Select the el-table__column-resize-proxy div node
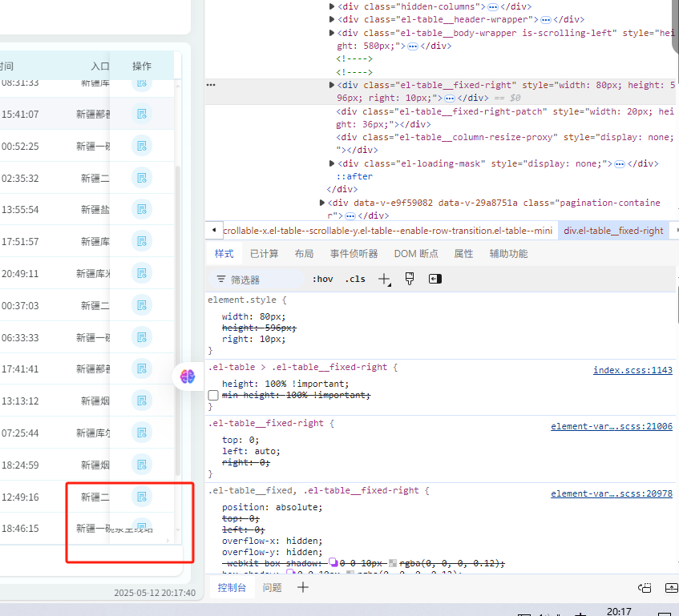 [x=505, y=143]
